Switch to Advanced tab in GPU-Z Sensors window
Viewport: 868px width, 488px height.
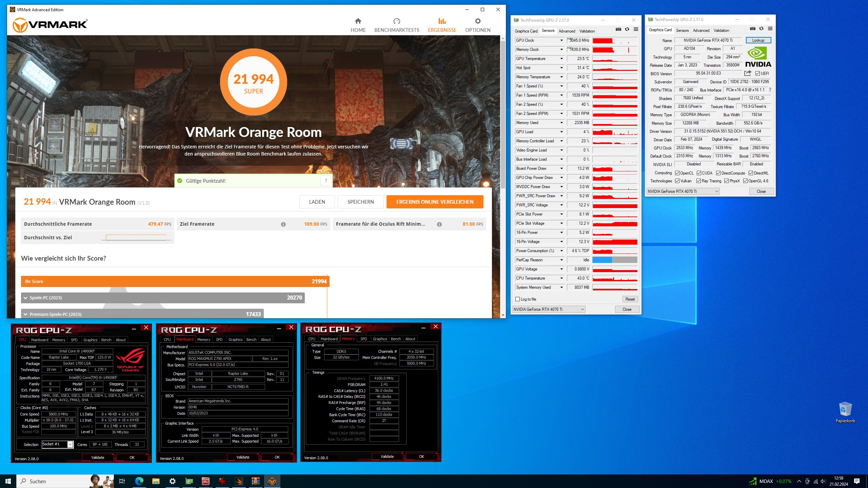tap(567, 31)
